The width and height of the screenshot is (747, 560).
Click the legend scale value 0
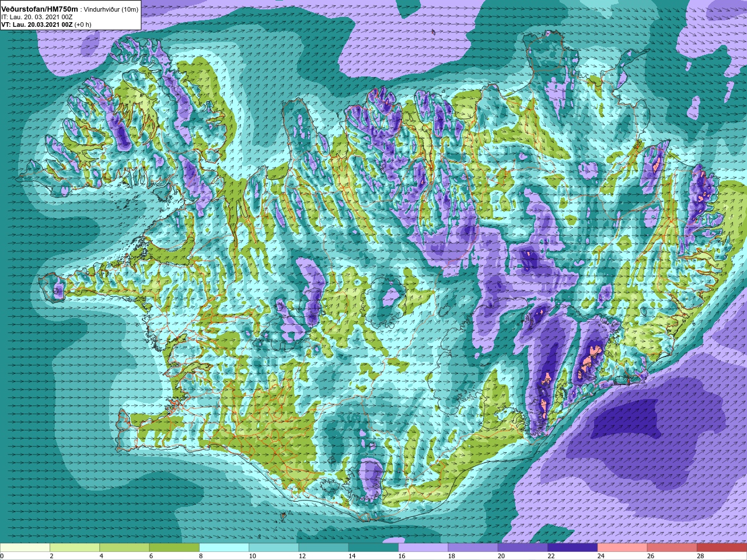pyautogui.click(x=2, y=556)
